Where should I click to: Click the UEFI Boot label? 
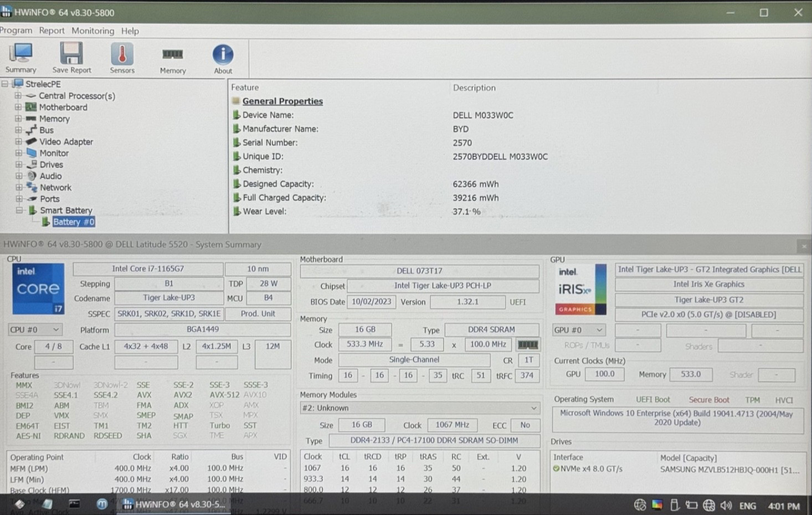(x=652, y=400)
